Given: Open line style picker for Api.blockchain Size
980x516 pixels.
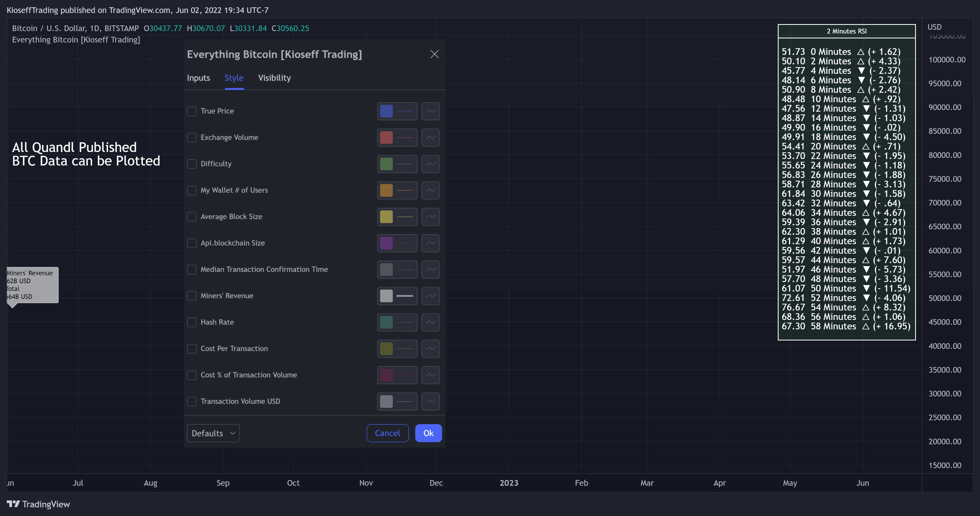Looking at the screenshot, I should point(430,243).
